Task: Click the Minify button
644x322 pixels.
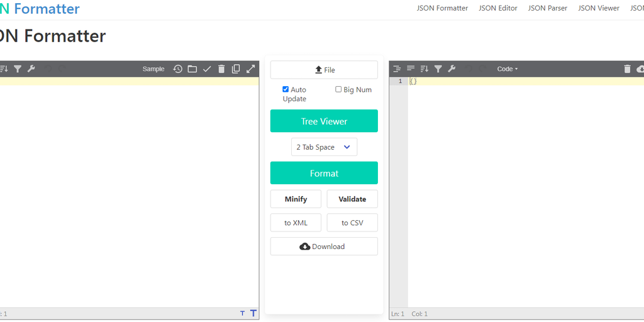Action: pos(296,199)
